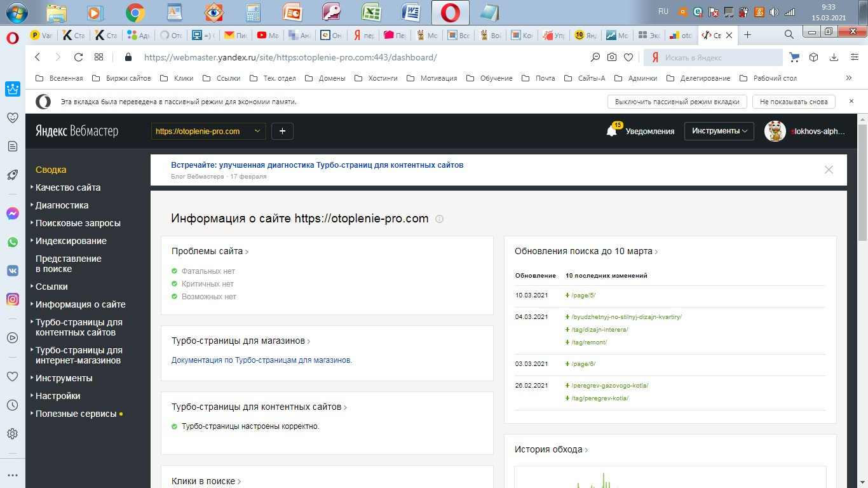Open Opera Speed Dial grid icon
The image size is (868, 488).
(x=98, y=57)
